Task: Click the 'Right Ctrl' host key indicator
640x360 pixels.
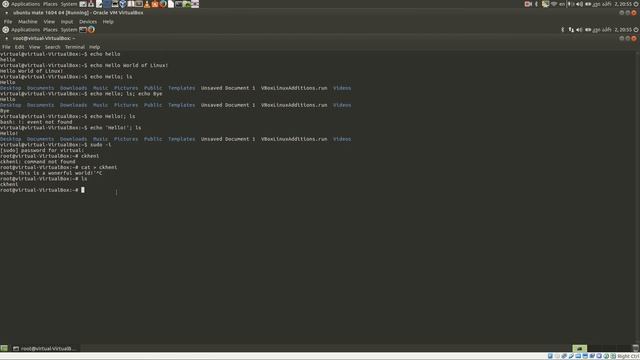Action: [629, 356]
